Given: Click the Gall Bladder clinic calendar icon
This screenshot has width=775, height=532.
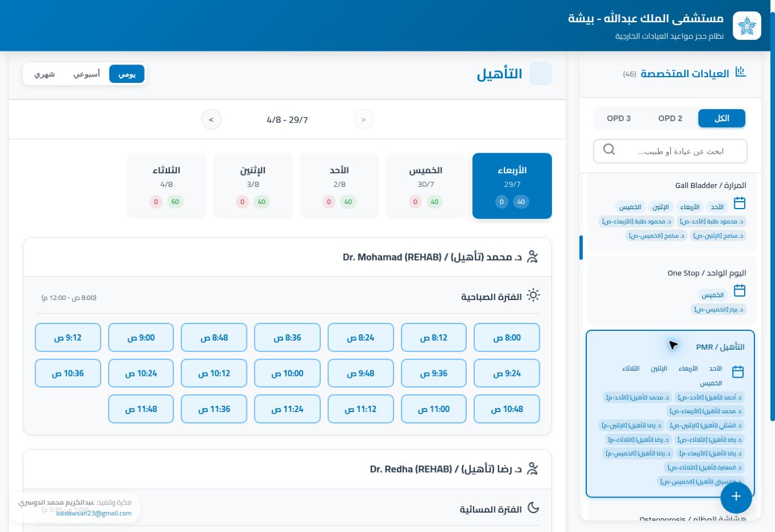Looking at the screenshot, I should 740,203.
